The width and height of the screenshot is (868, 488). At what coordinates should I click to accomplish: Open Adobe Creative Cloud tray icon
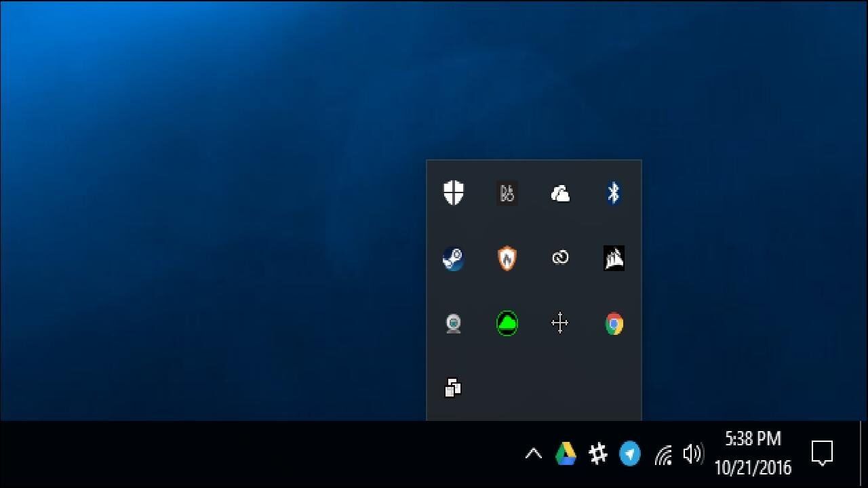(x=560, y=258)
